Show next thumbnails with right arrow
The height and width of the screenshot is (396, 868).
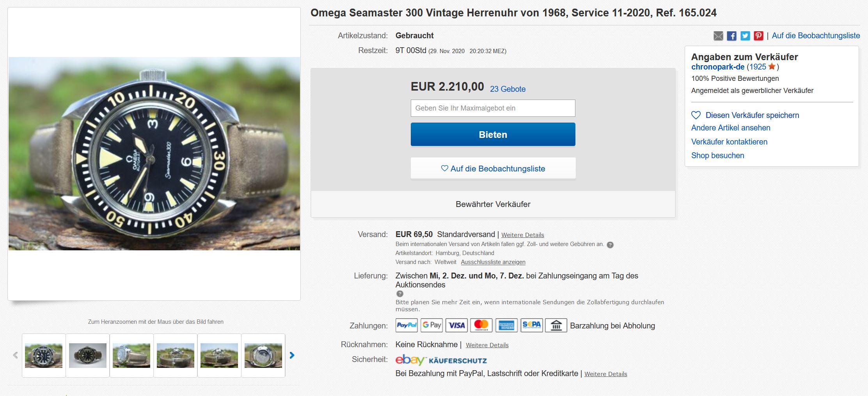point(292,355)
